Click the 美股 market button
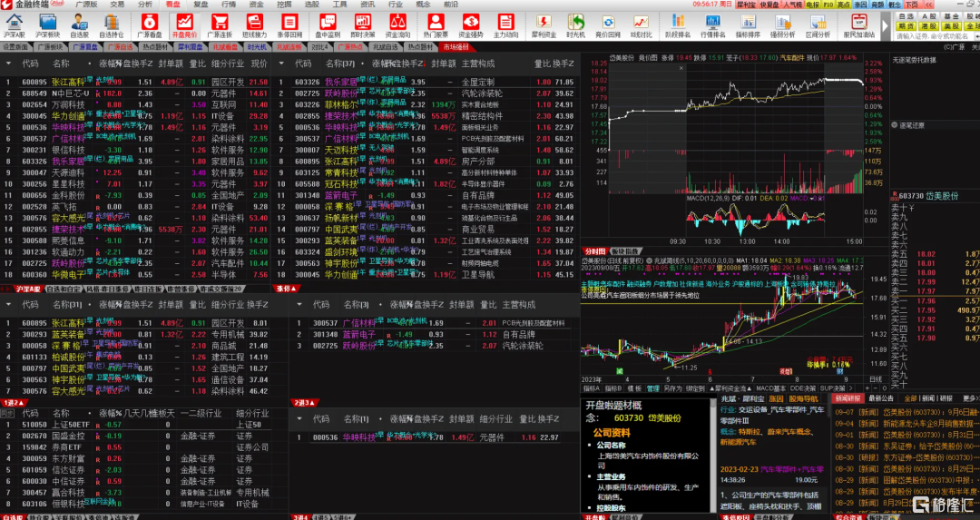 pyautogui.click(x=951, y=27)
